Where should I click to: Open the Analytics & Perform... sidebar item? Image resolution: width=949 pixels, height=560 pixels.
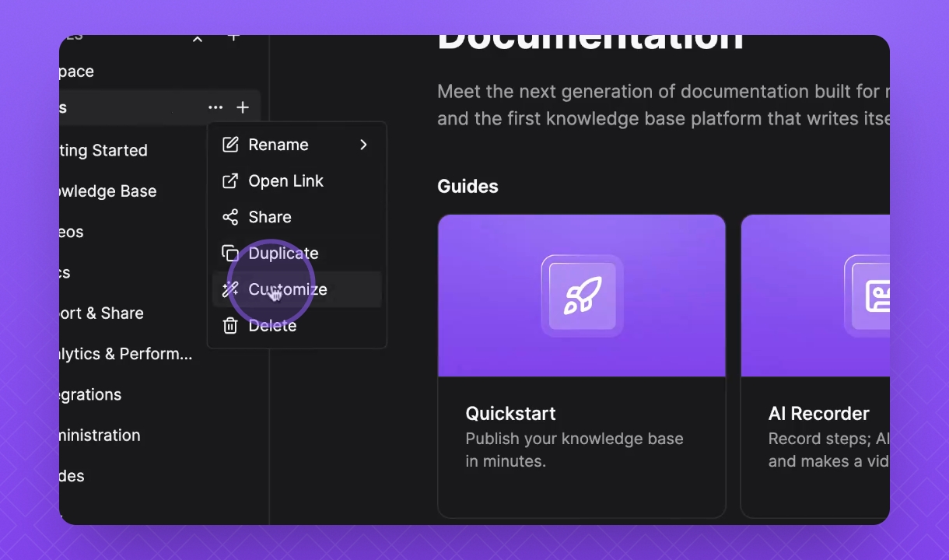coord(126,354)
